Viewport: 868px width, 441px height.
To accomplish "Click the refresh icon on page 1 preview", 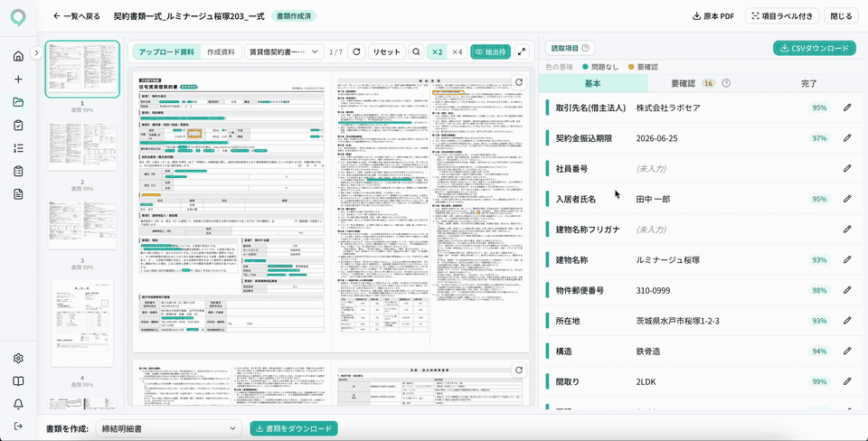I will tap(519, 82).
